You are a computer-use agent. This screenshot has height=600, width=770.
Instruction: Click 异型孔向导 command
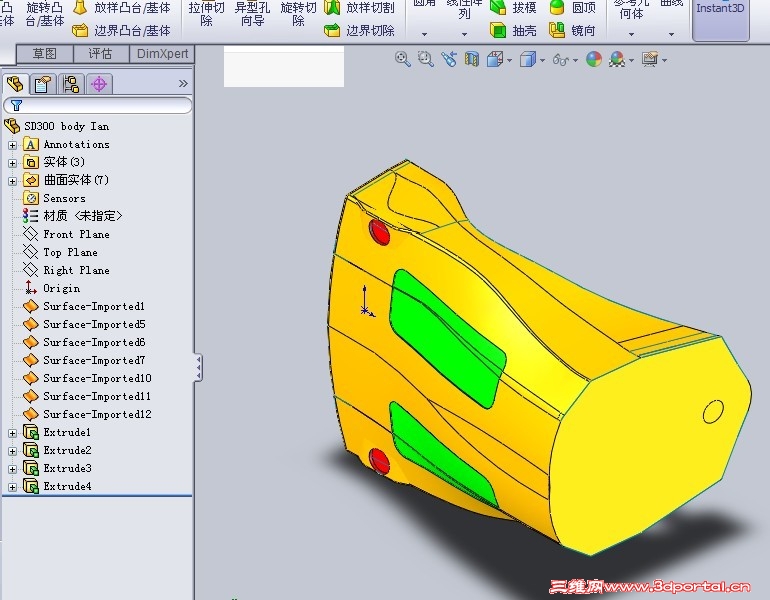pos(252,14)
